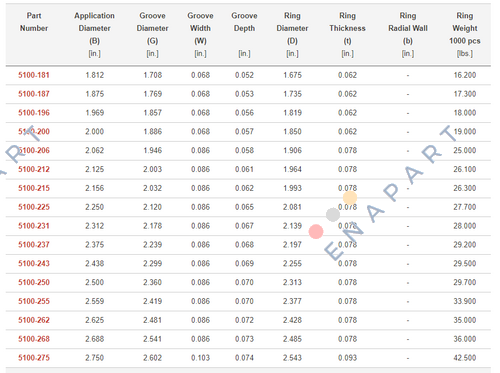Open part number 5100-225 link
Screen dimensions: 500x373
coord(34,207)
